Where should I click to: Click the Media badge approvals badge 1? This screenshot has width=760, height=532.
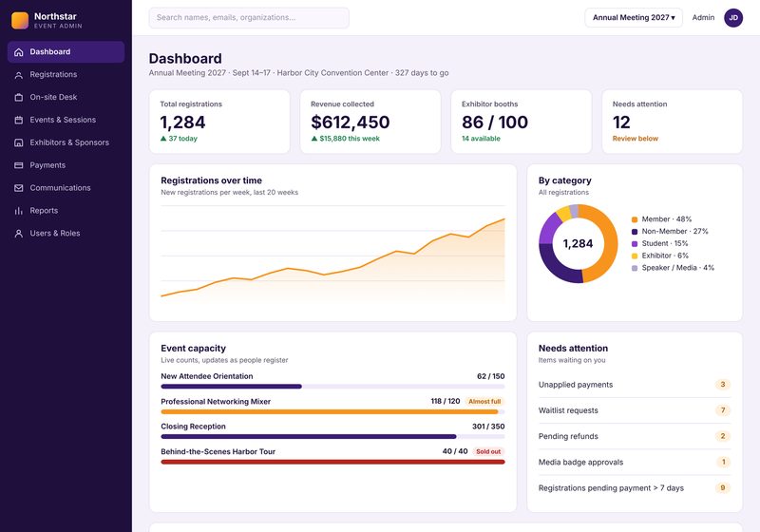pos(723,463)
